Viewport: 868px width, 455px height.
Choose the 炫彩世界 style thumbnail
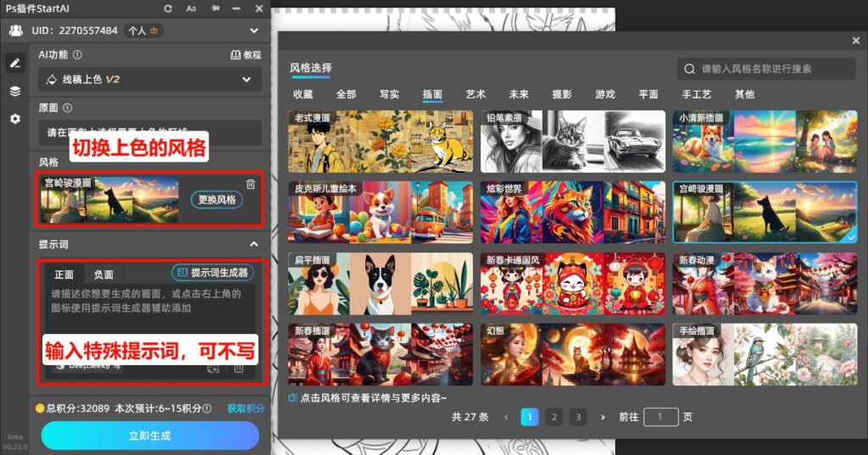coord(572,212)
